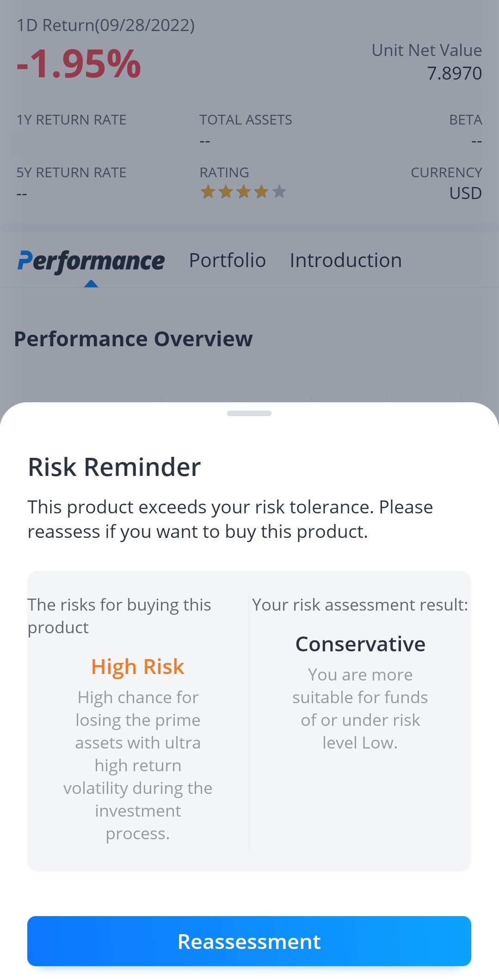Click the USD currency value
This screenshot has width=499, height=980.
(x=466, y=193)
